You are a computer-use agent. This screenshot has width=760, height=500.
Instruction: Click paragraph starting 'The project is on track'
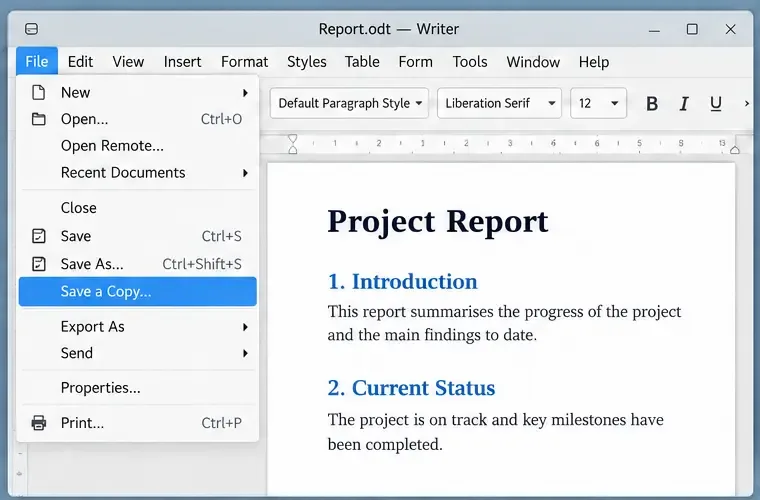coord(495,432)
